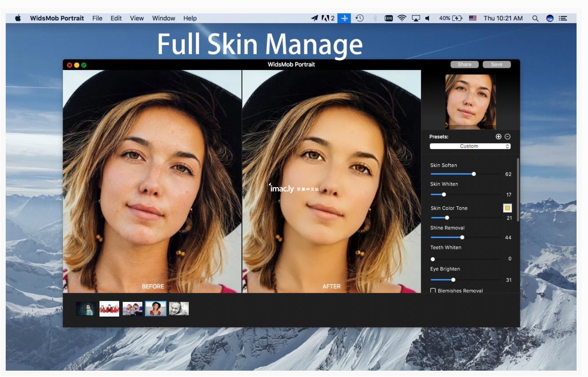This screenshot has width=588, height=377.
Task: Click the battery status indicator
Action: coord(451,18)
